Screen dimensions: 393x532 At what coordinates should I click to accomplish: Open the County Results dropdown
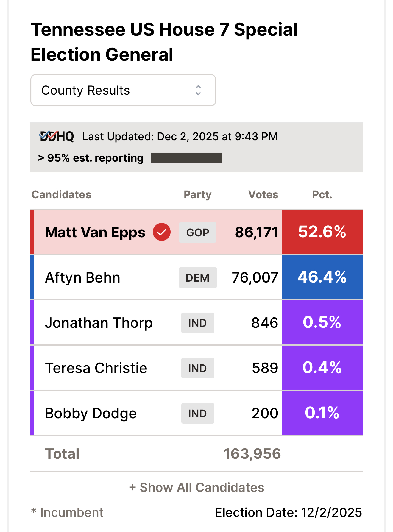point(123,90)
